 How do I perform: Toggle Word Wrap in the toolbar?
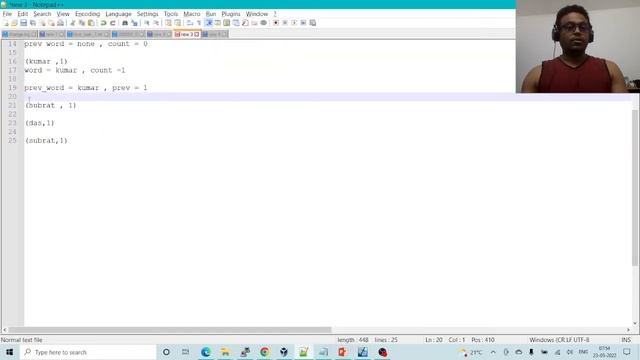point(190,23)
